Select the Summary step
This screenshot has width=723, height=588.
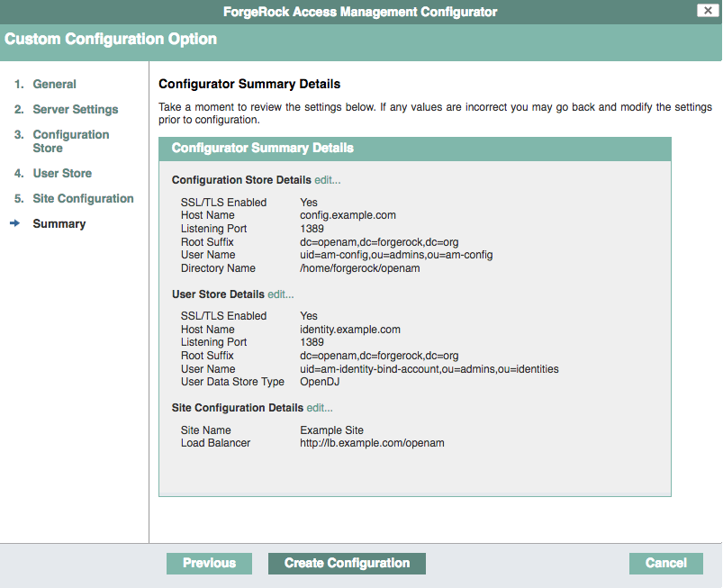pyautogui.click(x=59, y=224)
